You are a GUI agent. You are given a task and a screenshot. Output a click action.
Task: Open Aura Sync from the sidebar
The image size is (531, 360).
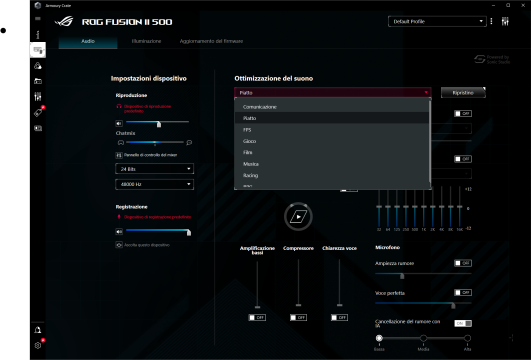38,66
